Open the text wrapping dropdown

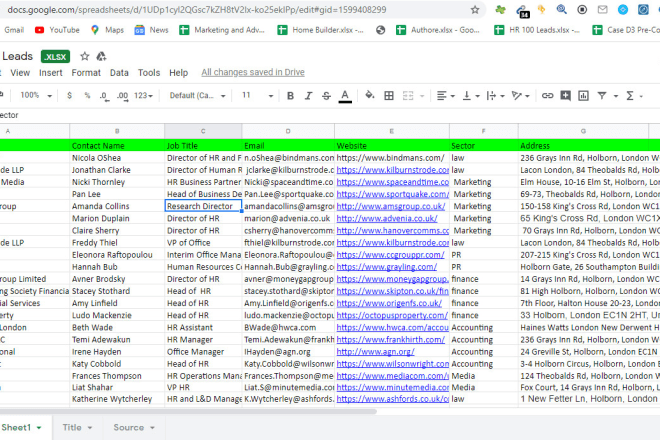tap(495, 96)
